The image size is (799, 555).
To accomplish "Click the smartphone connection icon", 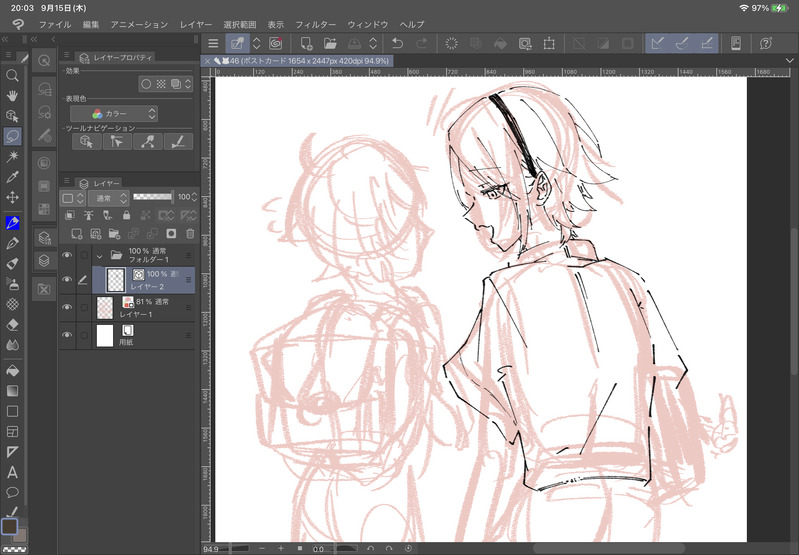I will [736, 43].
